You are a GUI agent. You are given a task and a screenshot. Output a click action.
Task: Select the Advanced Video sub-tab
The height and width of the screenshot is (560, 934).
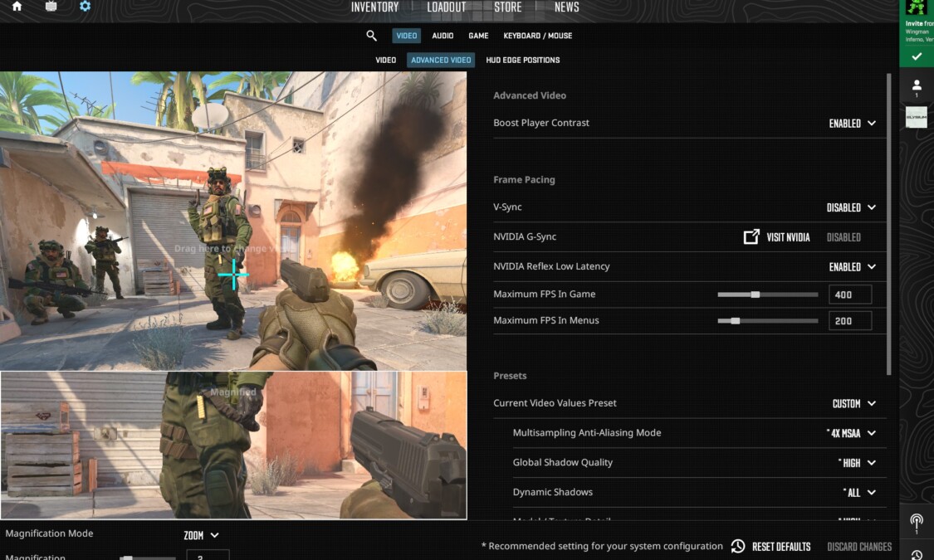pyautogui.click(x=441, y=60)
